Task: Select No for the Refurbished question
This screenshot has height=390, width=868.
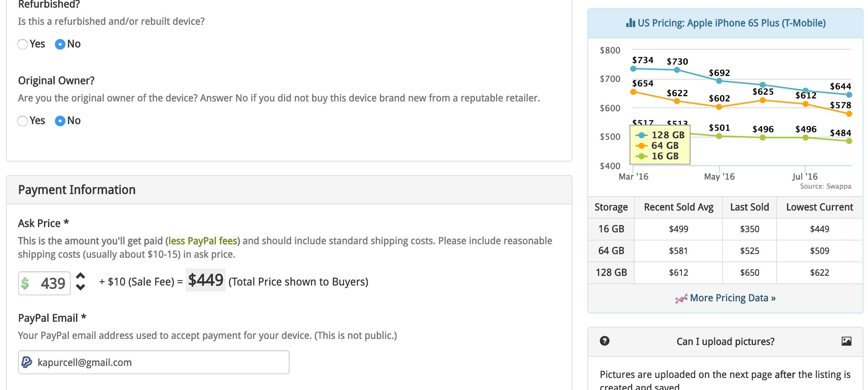Action: (60, 44)
